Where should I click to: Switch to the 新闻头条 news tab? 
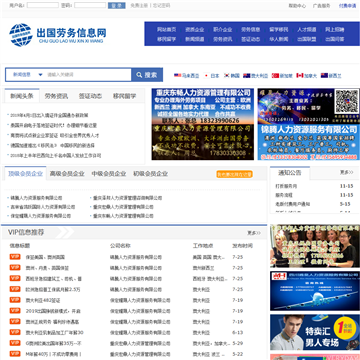22,96
